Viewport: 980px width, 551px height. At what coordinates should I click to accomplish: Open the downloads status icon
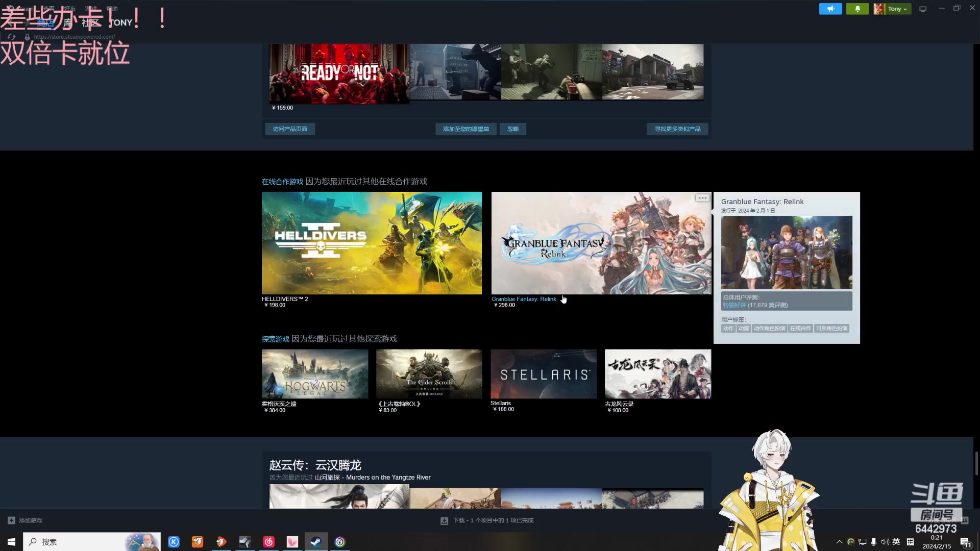tap(444, 521)
